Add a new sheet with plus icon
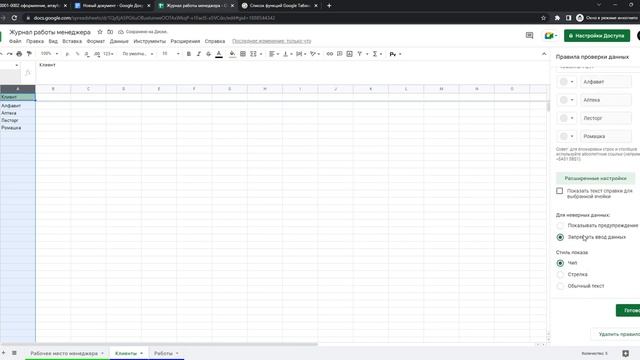Image resolution: width=640 pixels, height=360 pixels. [x=3, y=353]
